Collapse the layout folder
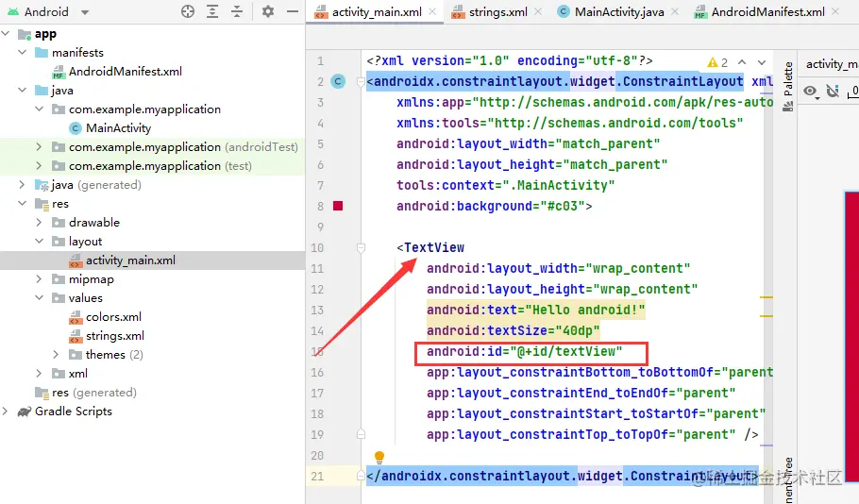Image resolution: width=859 pixels, height=504 pixels. (x=39, y=242)
